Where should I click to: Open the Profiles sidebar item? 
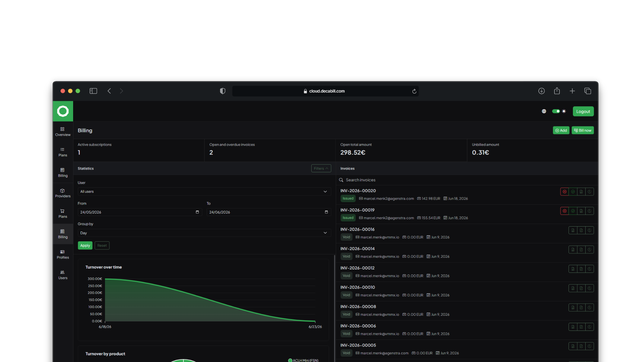[63, 254]
